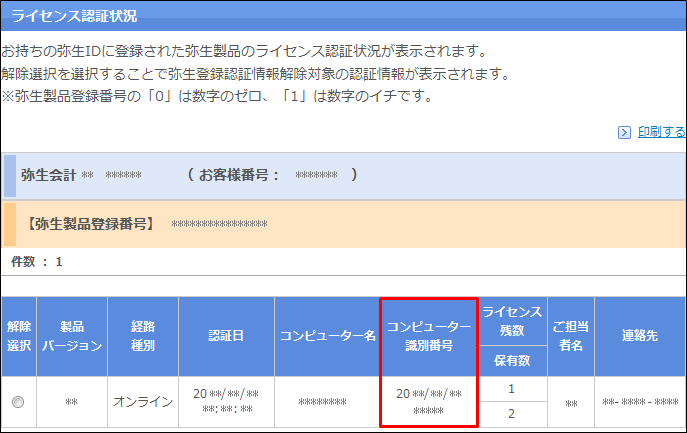Select the 解除選択 radio button

click(x=18, y=402)
